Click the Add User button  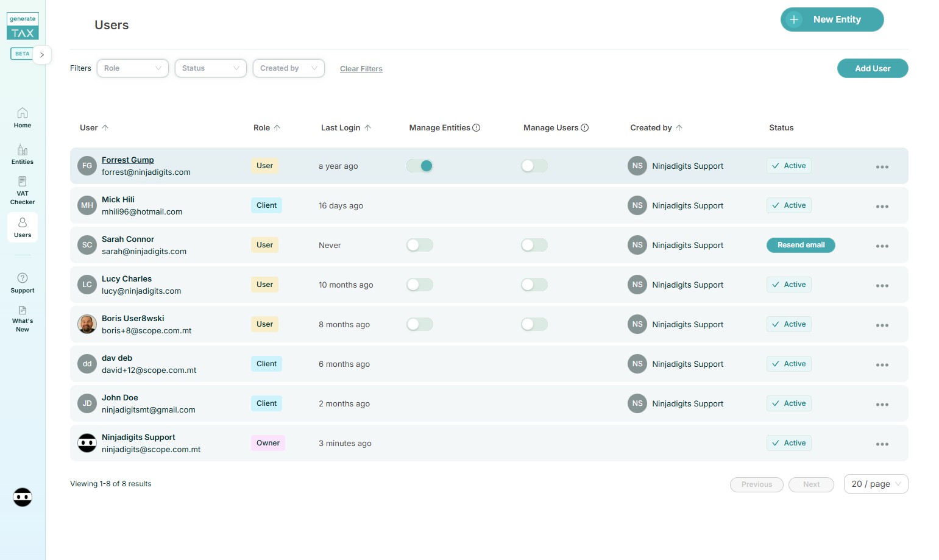[x=872, y=68]
